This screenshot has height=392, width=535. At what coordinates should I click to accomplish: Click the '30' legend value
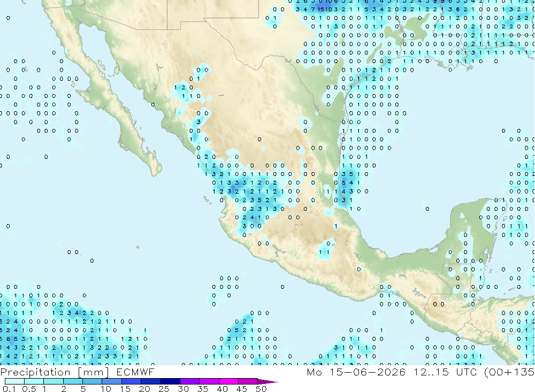(183, 389)
